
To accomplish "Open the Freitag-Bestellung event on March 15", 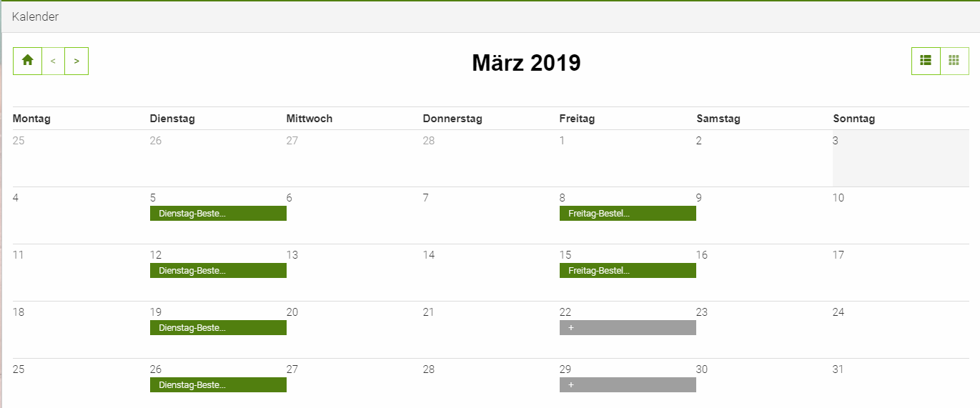I will click(x=627, y=270).
